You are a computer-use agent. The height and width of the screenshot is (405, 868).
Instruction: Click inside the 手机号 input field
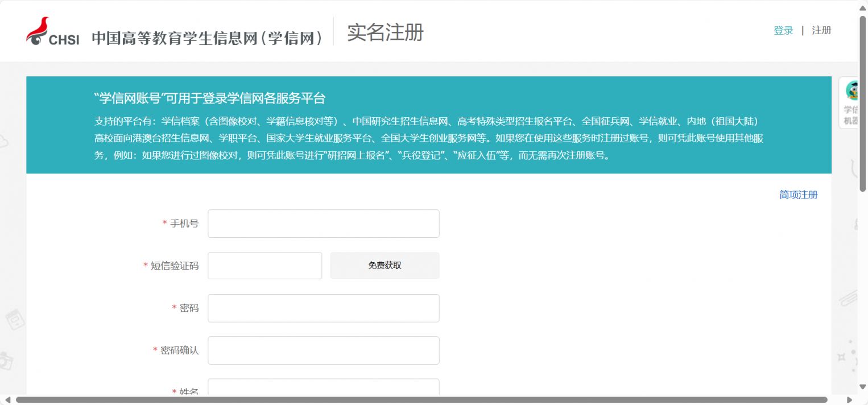coord(323,223)
